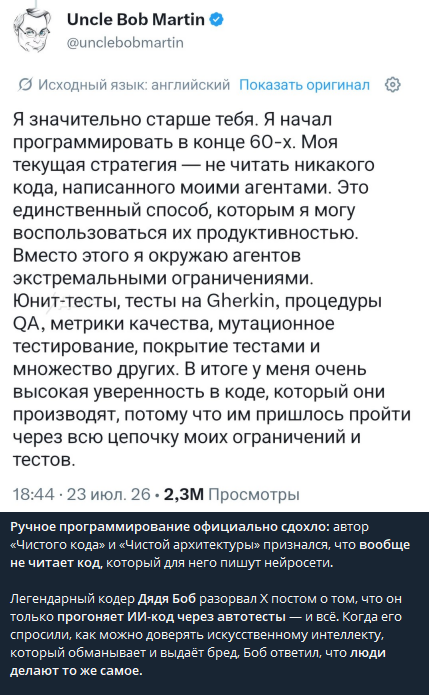Click the Исходный язык: английский label
Viewport: 429px width, 695px height.
(134, 84)
